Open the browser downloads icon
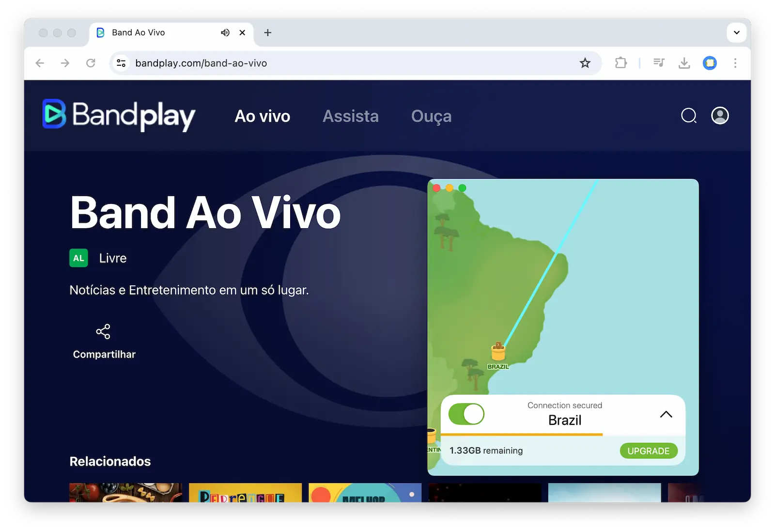Screen dimensions: 775x532 click(x=684, y=63)
